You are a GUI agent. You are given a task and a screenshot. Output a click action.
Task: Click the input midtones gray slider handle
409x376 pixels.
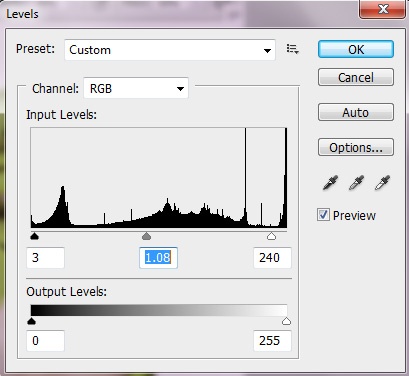146,236
